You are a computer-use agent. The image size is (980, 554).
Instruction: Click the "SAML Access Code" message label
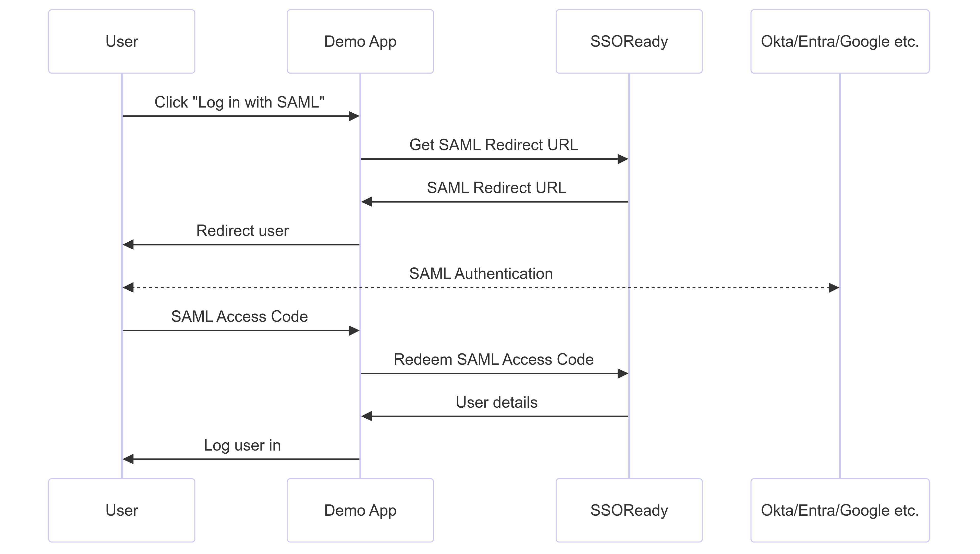(x=239, y=316)
